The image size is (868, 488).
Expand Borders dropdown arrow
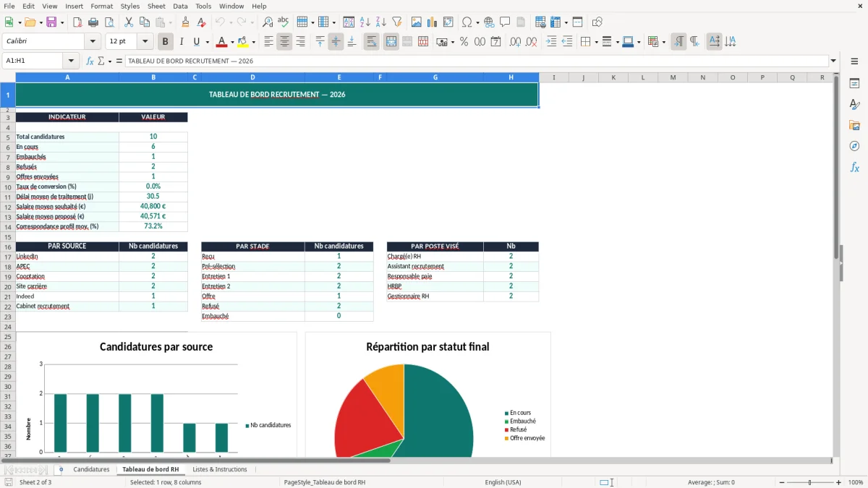click(x=595, y=42)
